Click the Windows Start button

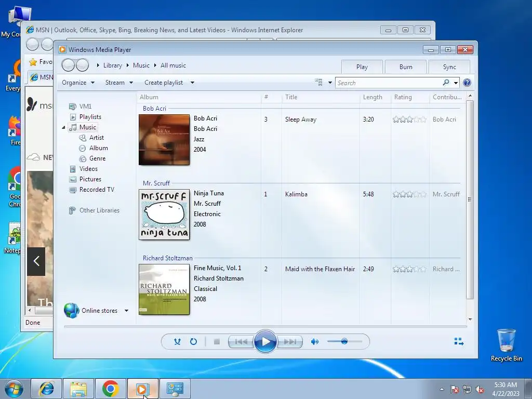[x=14, y=389]
